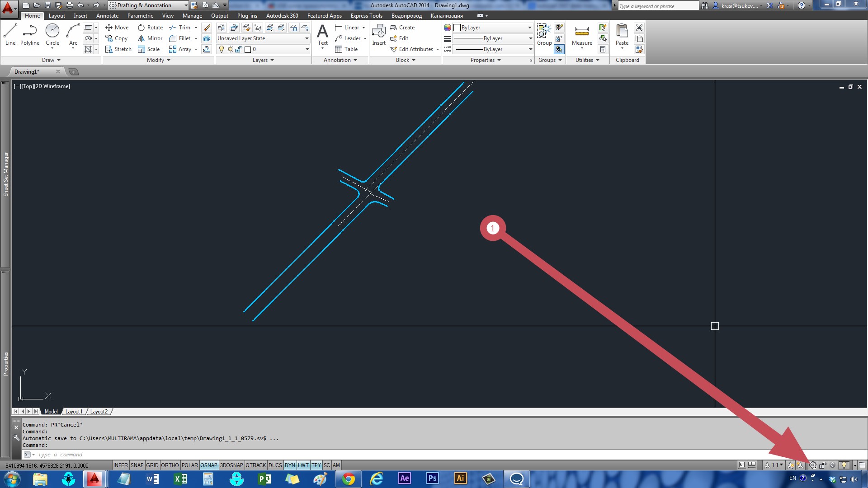868x488 pixels.
Task: Select the Line drawing tool
Action: pos(11,33)
